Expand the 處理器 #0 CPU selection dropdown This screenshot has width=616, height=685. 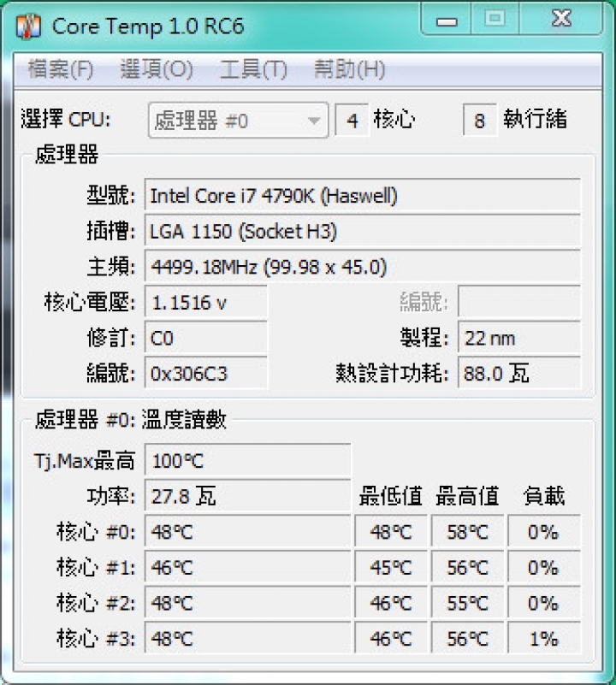coord(238,120)
